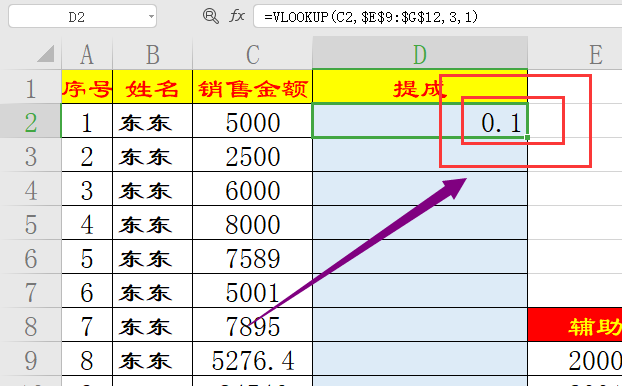622x386 pixels.
Task: Click empty commission cell D3
Action: pyautogui.click(x=420, y=155)
